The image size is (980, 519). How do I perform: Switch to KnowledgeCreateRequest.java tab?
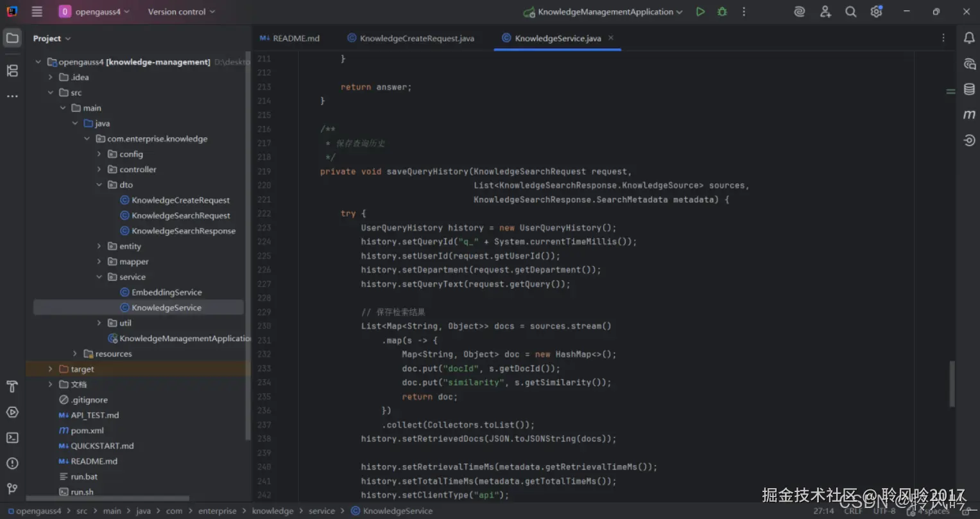tap(417, 39)
